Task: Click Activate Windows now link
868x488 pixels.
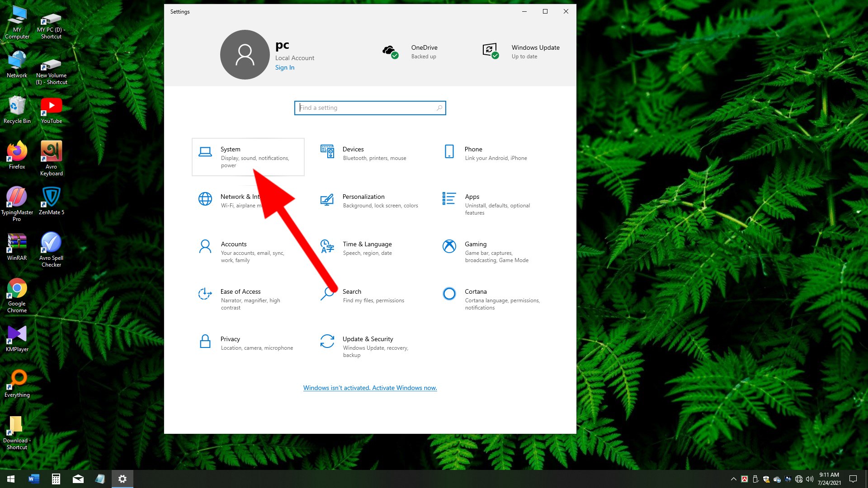Action: [x=370, y=388]
